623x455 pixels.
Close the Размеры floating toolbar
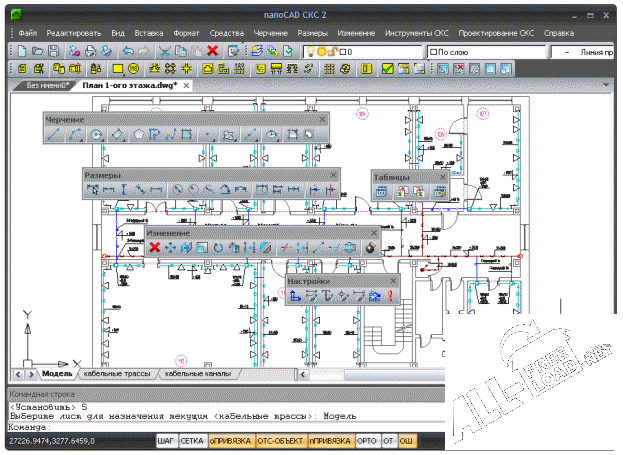pos(334,174)
